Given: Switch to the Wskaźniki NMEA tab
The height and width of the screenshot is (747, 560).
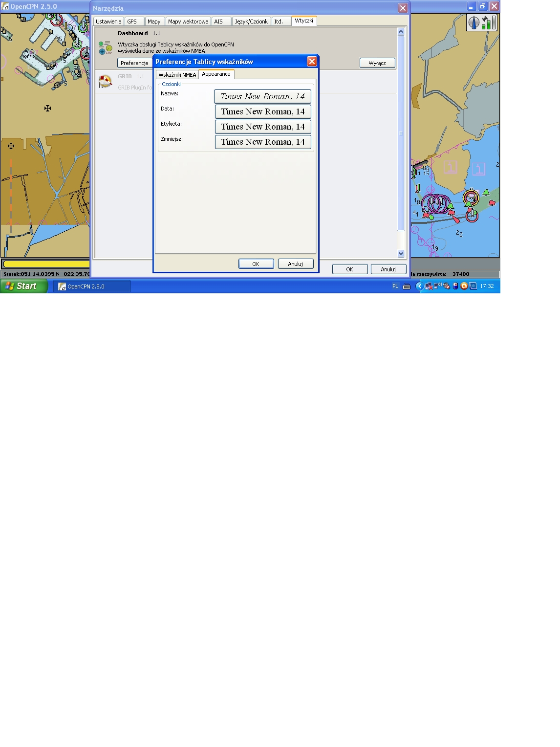Looking at the screenshot, I should [177, 75].
